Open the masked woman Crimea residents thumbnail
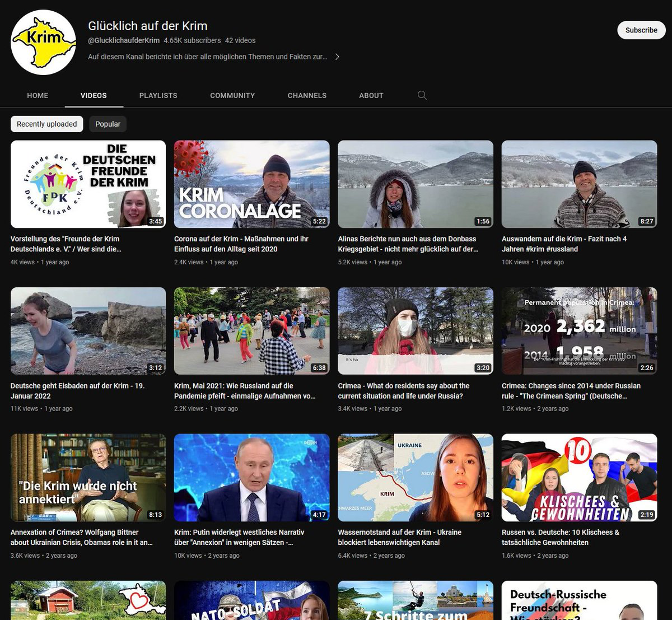 416,330
